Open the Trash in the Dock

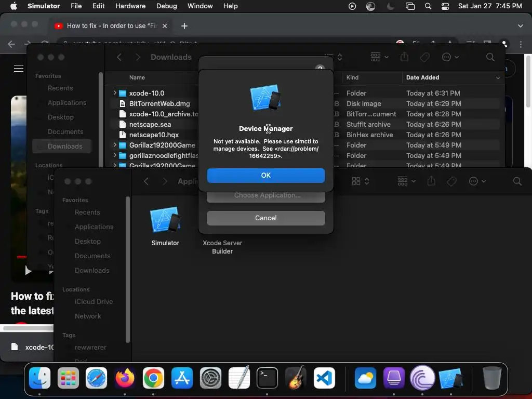point(492,378)
